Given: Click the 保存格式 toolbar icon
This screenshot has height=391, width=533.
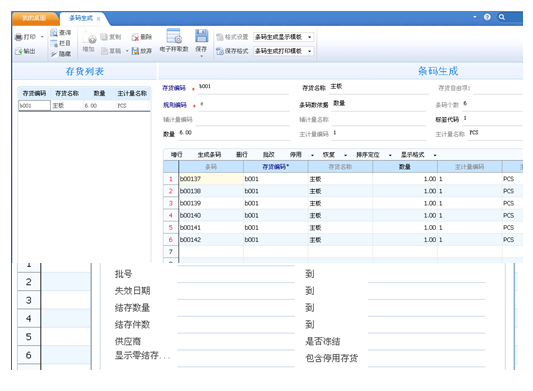Looking at the screenshot, I should 220,51.
